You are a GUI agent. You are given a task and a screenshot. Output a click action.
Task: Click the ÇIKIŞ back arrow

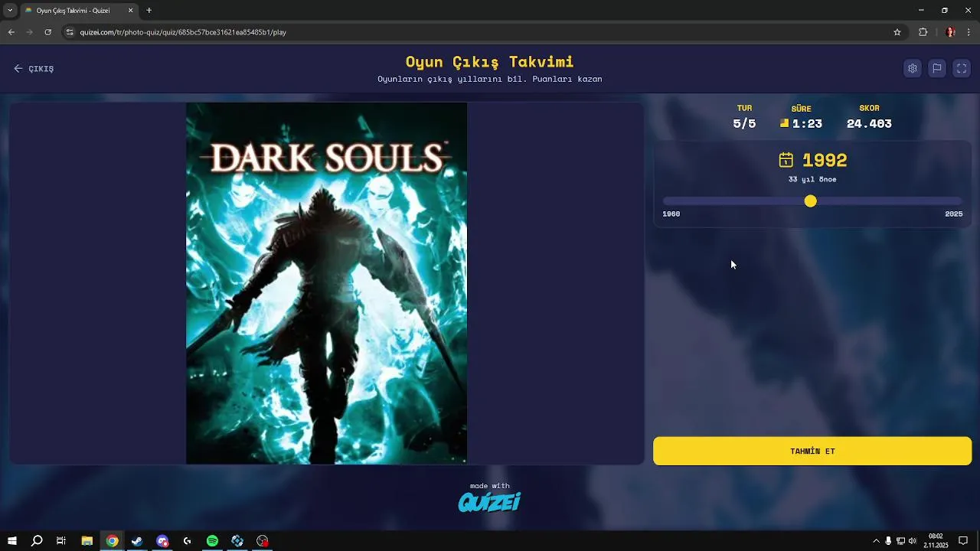(34, 69)
